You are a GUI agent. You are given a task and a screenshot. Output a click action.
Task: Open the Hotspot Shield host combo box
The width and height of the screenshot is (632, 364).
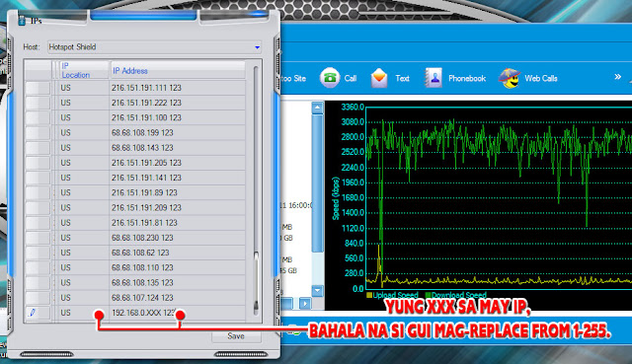pos(154,47)
